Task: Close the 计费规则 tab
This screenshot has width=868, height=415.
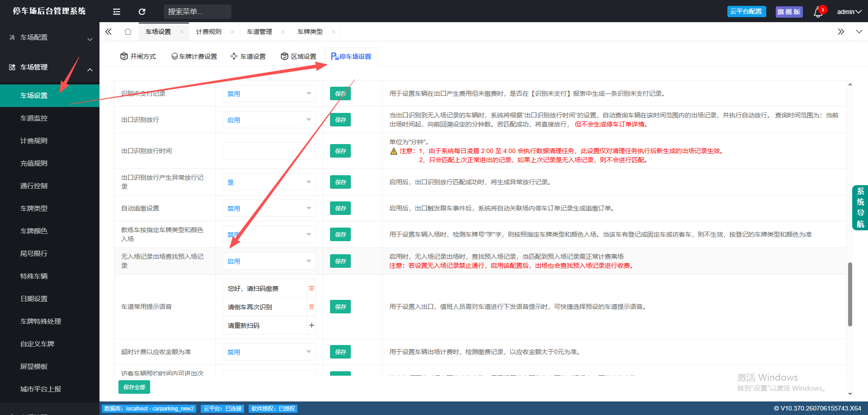Action: tap(232, 32)
